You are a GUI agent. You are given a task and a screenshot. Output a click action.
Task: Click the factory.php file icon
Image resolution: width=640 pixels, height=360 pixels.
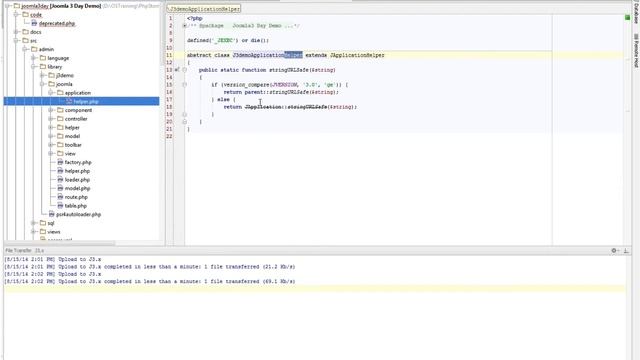(60, 162)
